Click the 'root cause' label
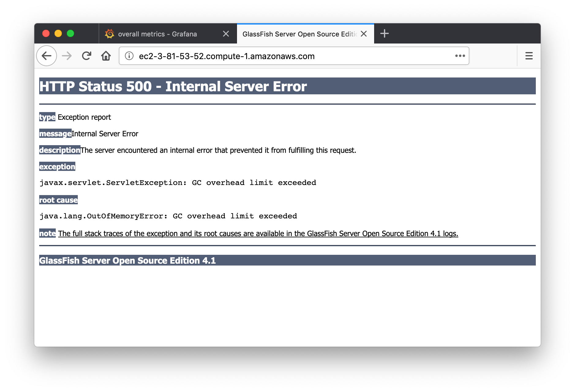Viewport: 575px width, 392px height. tap(58, 200)
